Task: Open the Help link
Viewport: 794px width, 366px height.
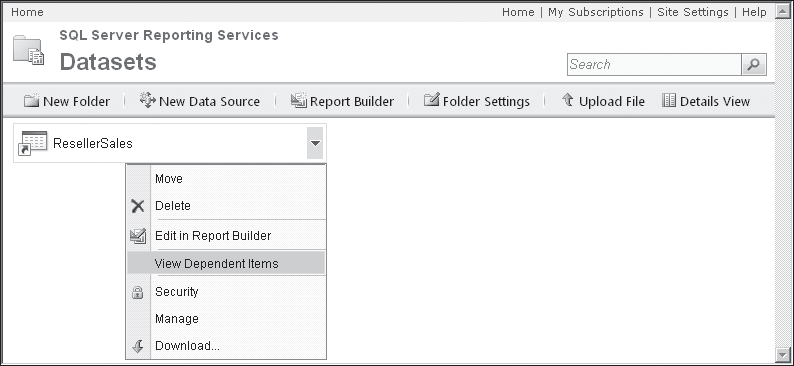Action: (754, 12)
